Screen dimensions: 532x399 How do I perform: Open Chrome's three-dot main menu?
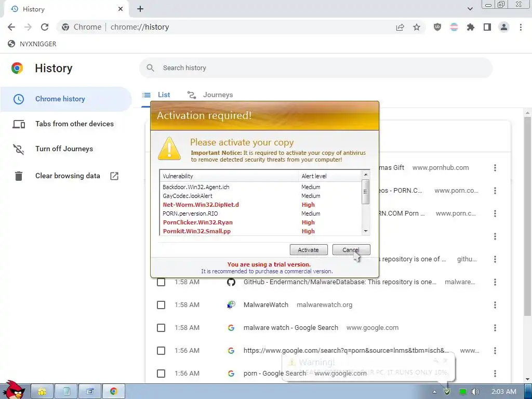[x=521, y=27]
